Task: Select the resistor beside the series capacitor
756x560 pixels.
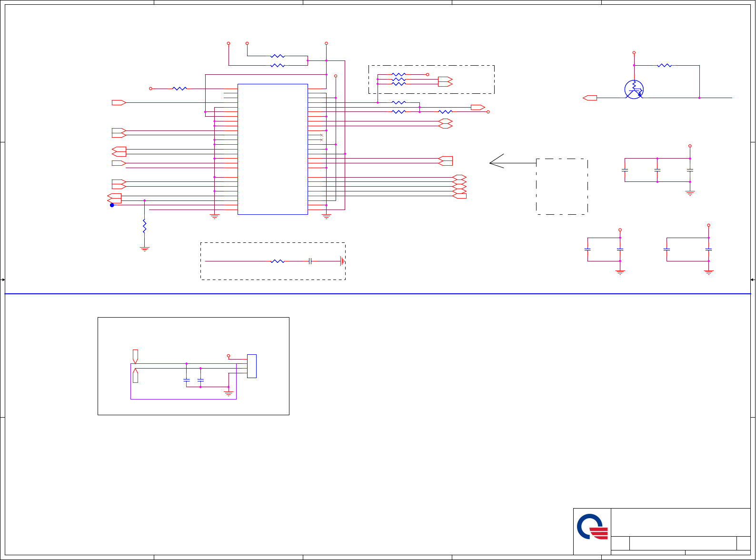Action: coord(278,261)
